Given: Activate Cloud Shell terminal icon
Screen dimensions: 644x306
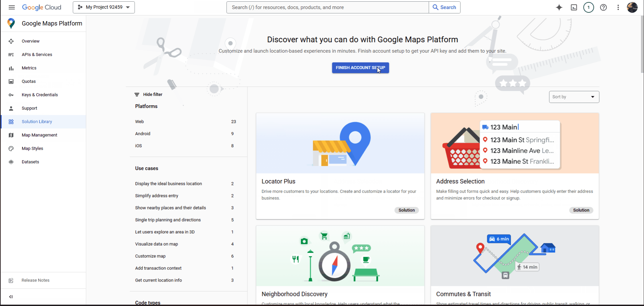Looking at the screenshot, I should click(574, 7).
